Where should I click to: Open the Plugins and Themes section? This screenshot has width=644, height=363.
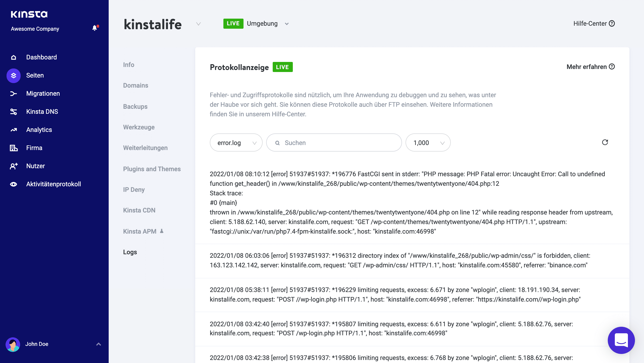[x=152, y=169]
